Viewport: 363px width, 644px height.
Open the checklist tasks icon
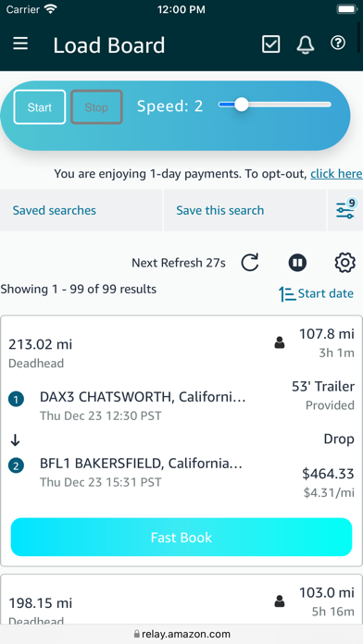pos(271,43)
